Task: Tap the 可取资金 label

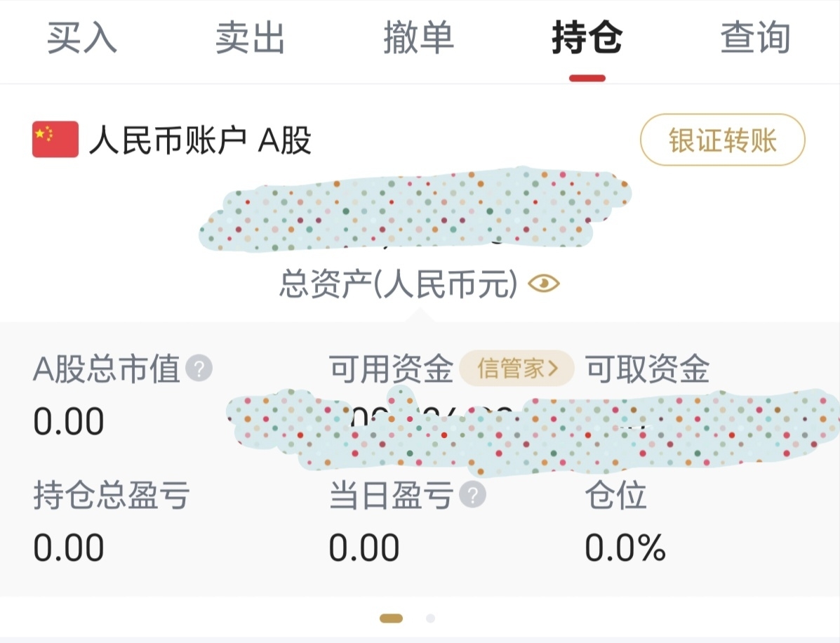Action: tap(647, 369)
